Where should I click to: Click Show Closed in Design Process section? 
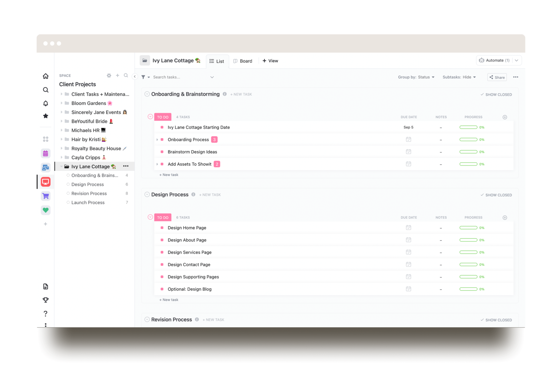[496, 195]
